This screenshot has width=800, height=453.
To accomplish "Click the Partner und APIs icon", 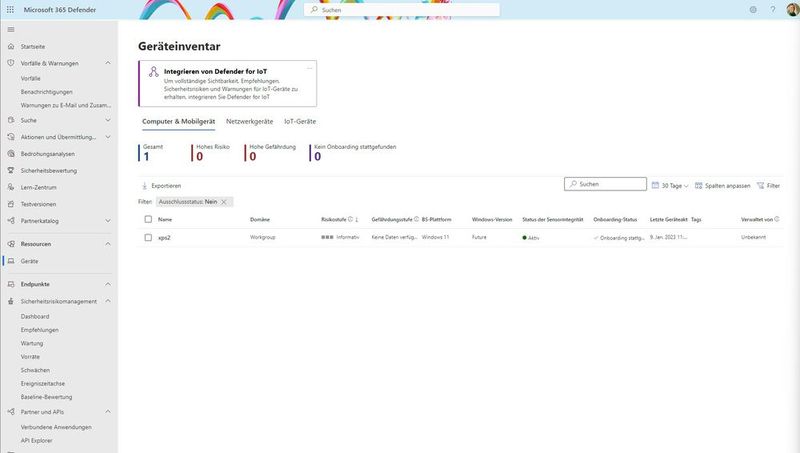I will tap(11, 412).
